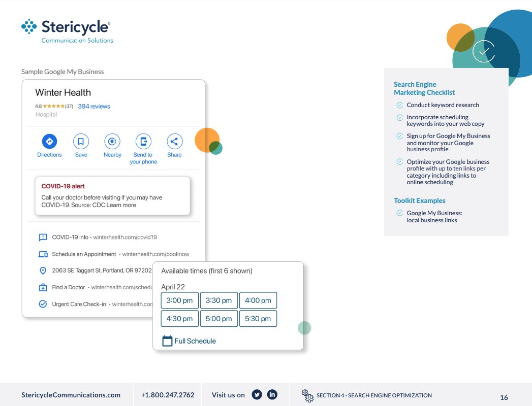Click the Urgent Care Check-in checkmark icon
532x406 pixels.
(43, 304)
